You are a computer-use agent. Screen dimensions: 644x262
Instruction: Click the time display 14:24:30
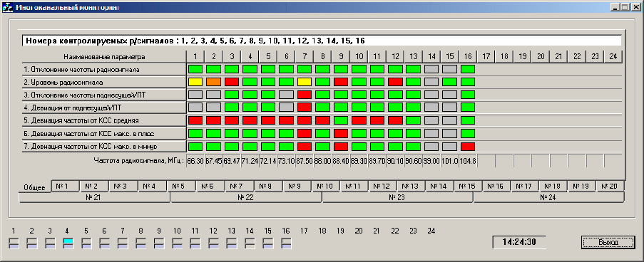click(x=519, y=242)
